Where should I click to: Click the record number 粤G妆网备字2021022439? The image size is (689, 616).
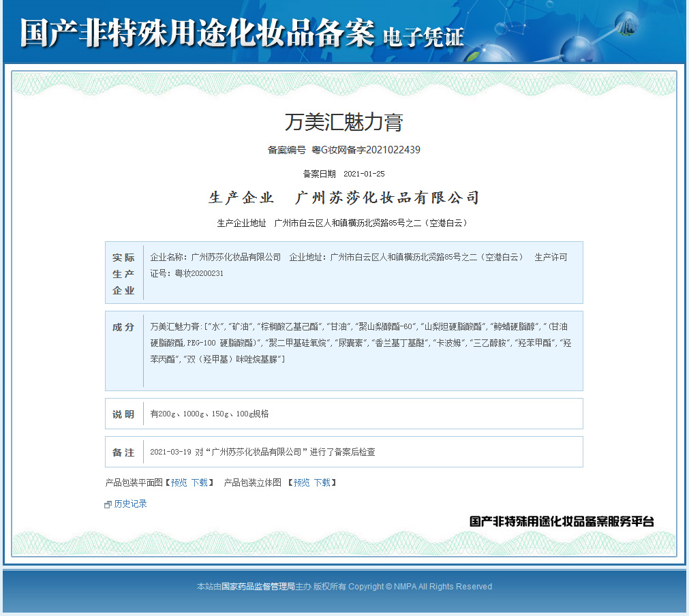pyautogui.click(x=365, y=150)
